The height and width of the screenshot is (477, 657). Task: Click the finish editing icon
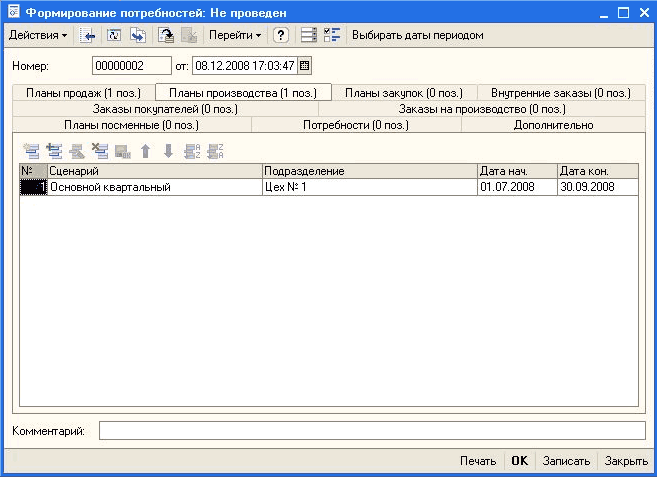(123, 151)
